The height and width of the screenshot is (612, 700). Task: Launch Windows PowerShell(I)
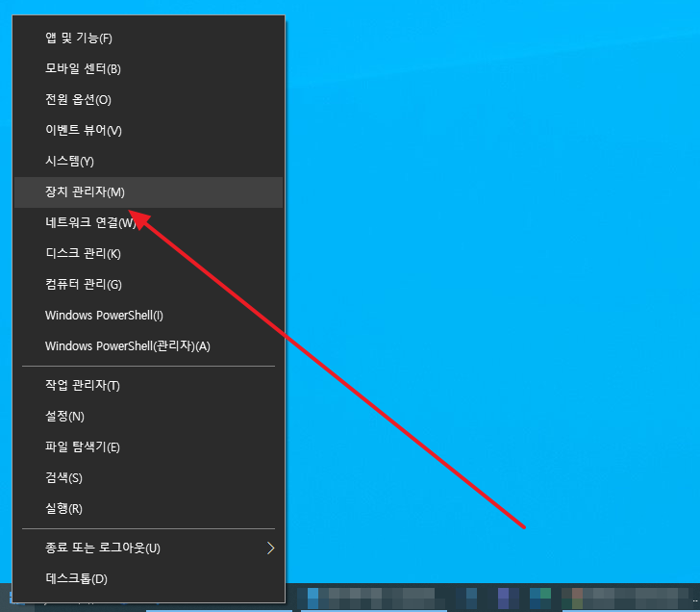click(148, 316)
